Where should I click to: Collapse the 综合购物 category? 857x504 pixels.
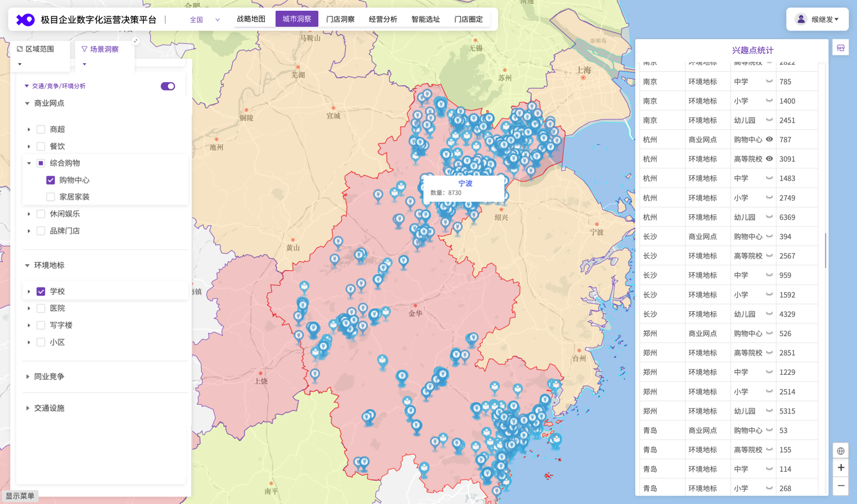tap(27, 162)
